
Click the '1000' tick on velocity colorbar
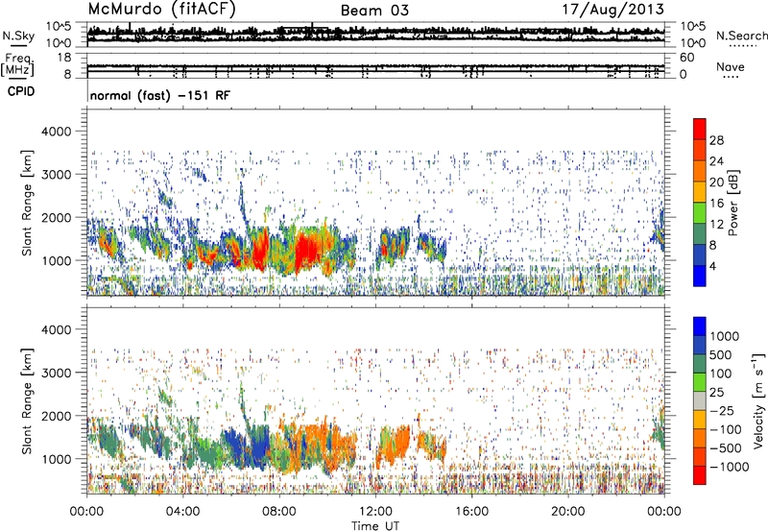(x=725, y=336)
